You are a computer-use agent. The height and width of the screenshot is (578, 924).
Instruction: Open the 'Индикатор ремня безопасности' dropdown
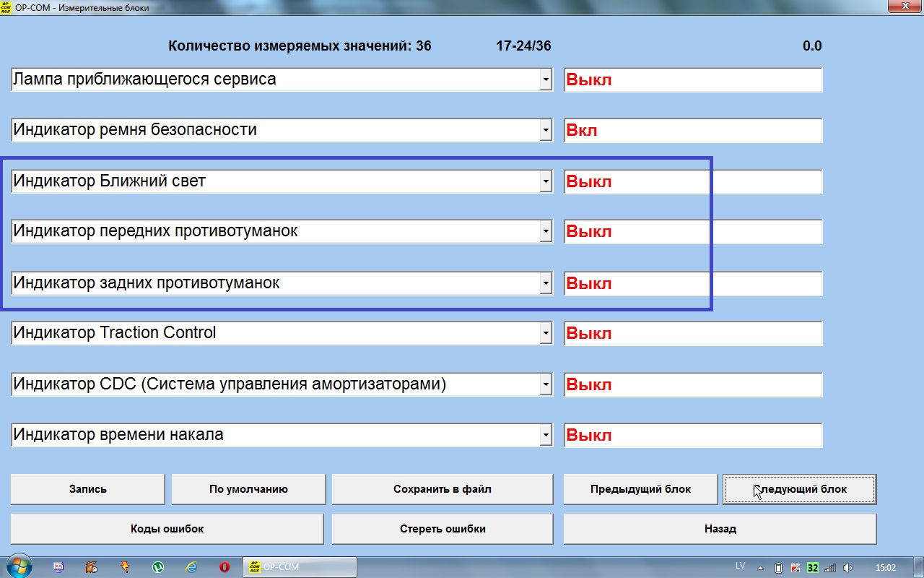pyautogui.click(x=546, y=131)
